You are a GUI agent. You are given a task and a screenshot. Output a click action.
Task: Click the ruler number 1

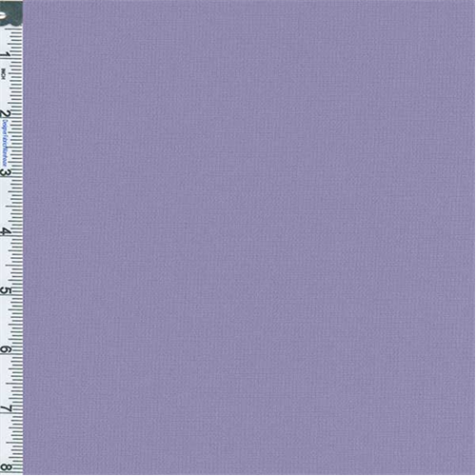tap(6, 54)
